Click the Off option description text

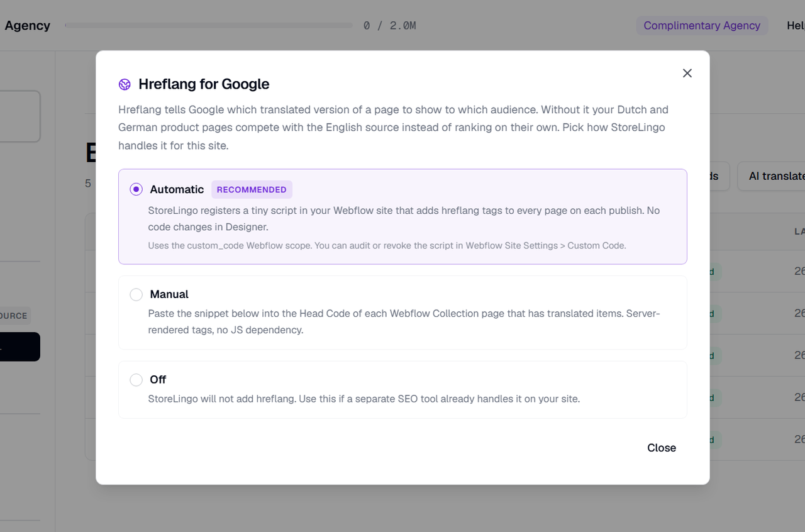click(364, 399)
